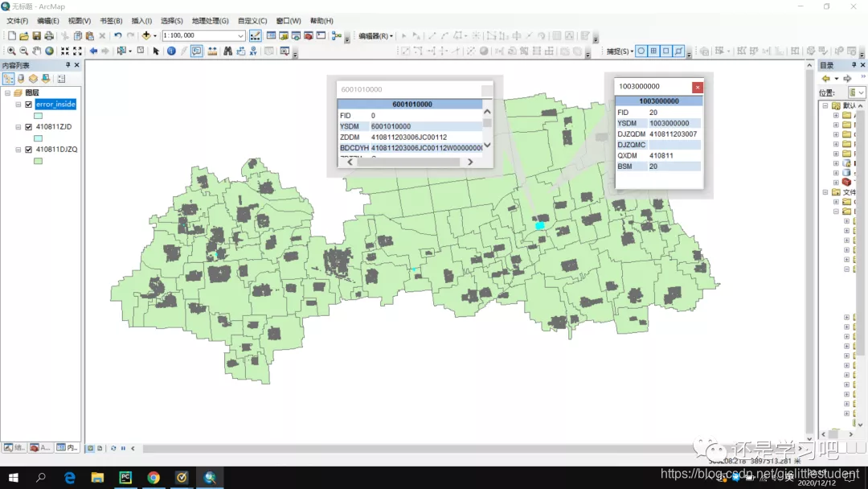Select the Zoom In tool

[x=11, y=51]
